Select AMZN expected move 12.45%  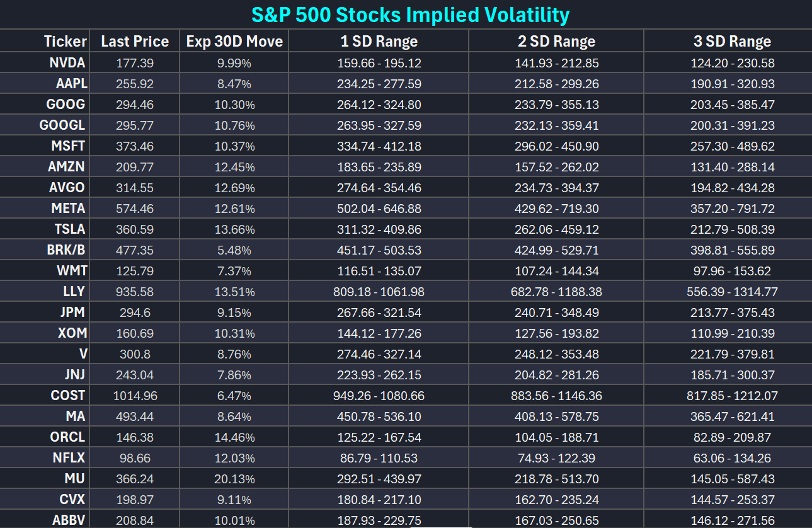click(234, 167)
